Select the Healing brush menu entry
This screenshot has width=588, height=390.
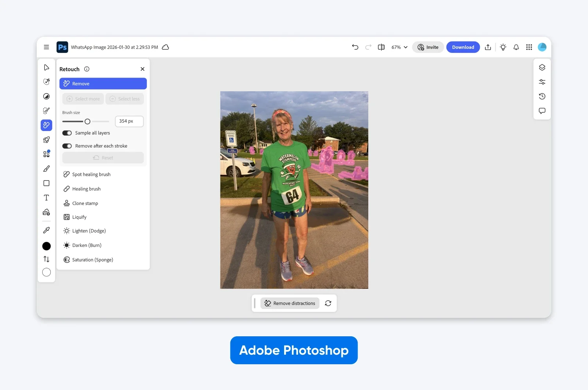click(86, 188)
